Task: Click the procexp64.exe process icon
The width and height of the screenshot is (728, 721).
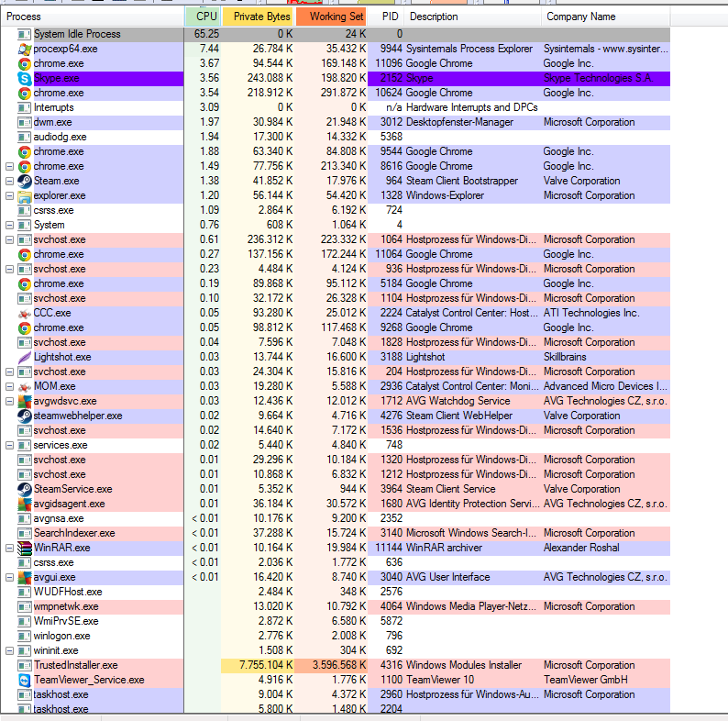Action: pyautogui.click(x=24, y=49)
